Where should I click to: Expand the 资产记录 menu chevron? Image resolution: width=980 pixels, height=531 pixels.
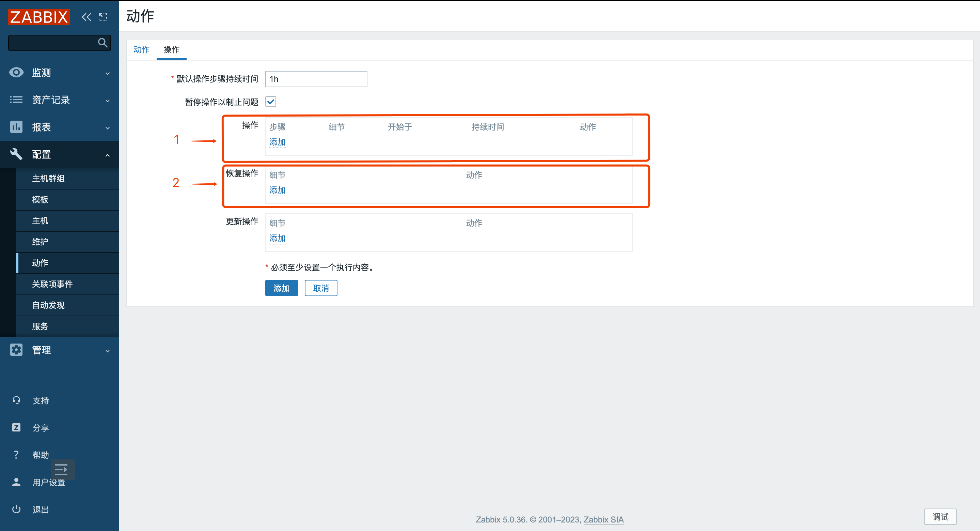tap(107, 101)
